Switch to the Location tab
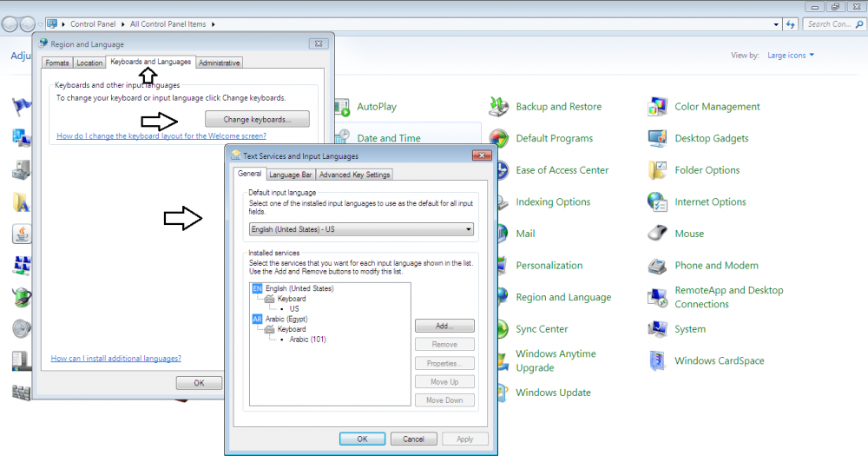 click(89, 63)
